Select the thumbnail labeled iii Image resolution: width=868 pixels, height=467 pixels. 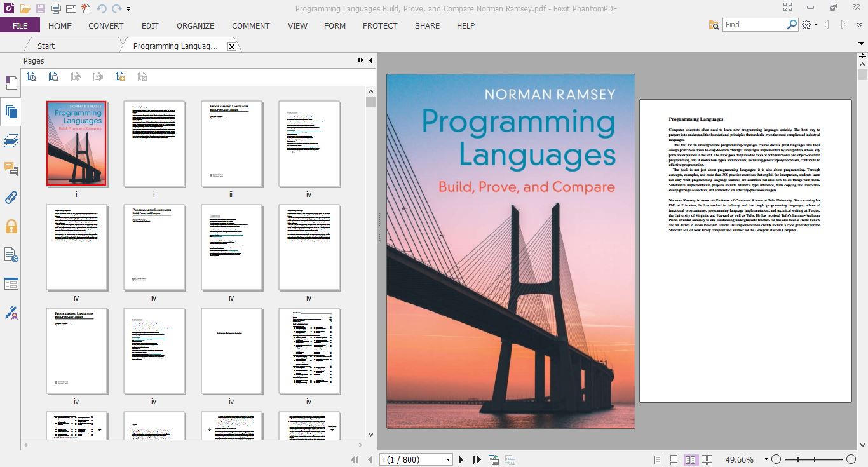click(231, 144)
